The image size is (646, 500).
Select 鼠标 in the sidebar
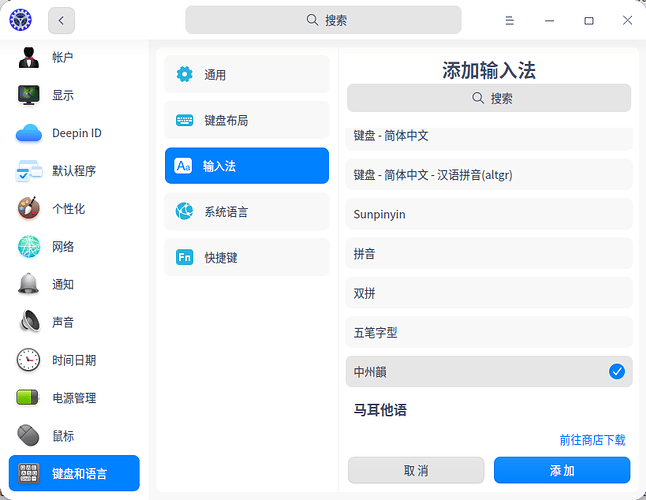tap(74, 435)
